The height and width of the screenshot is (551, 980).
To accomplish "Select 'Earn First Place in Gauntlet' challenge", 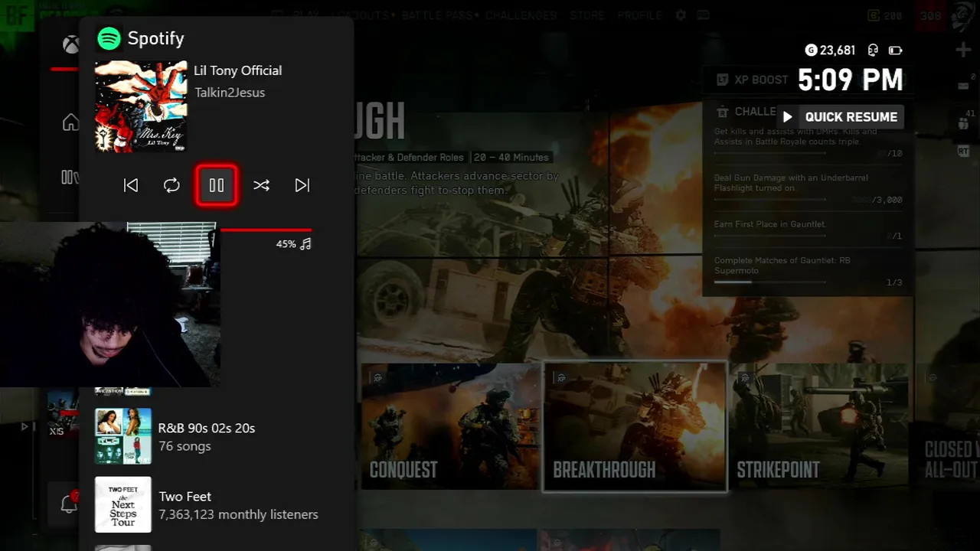I will [808, 230].
